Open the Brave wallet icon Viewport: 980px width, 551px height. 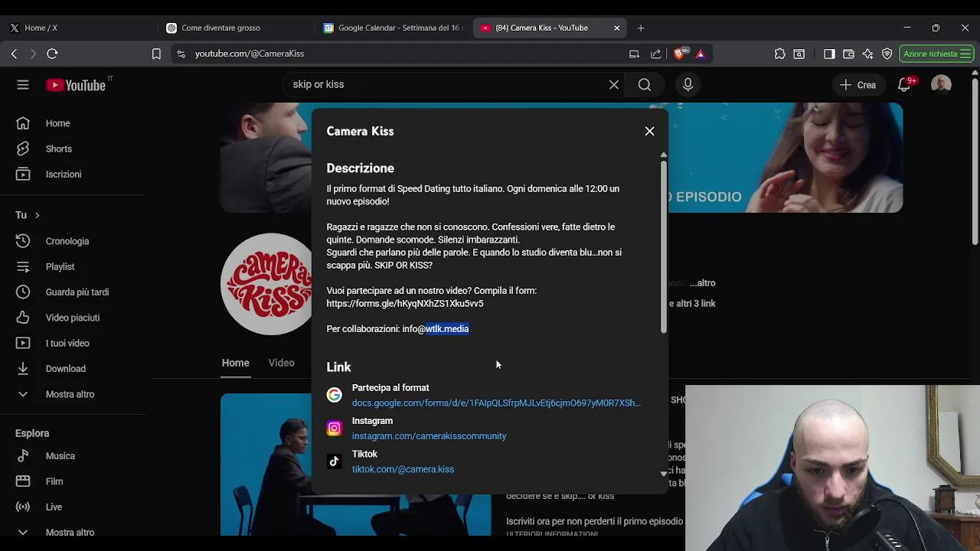(x=848, y=54)
